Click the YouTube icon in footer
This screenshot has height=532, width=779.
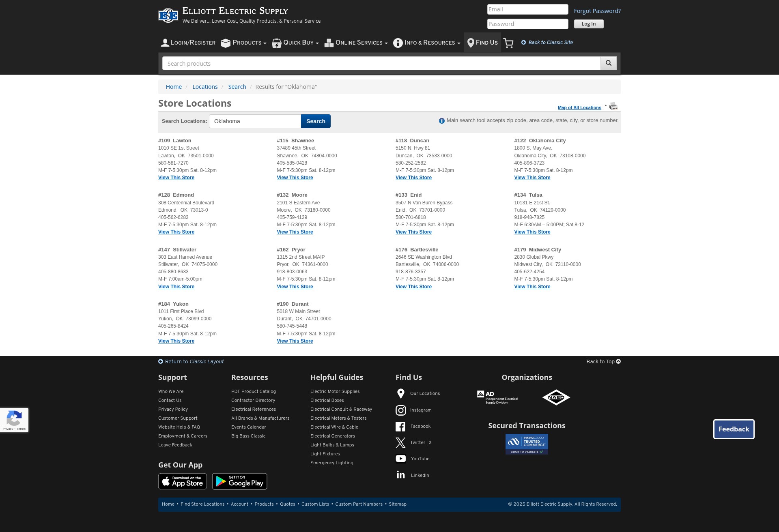tap(401, 459)
